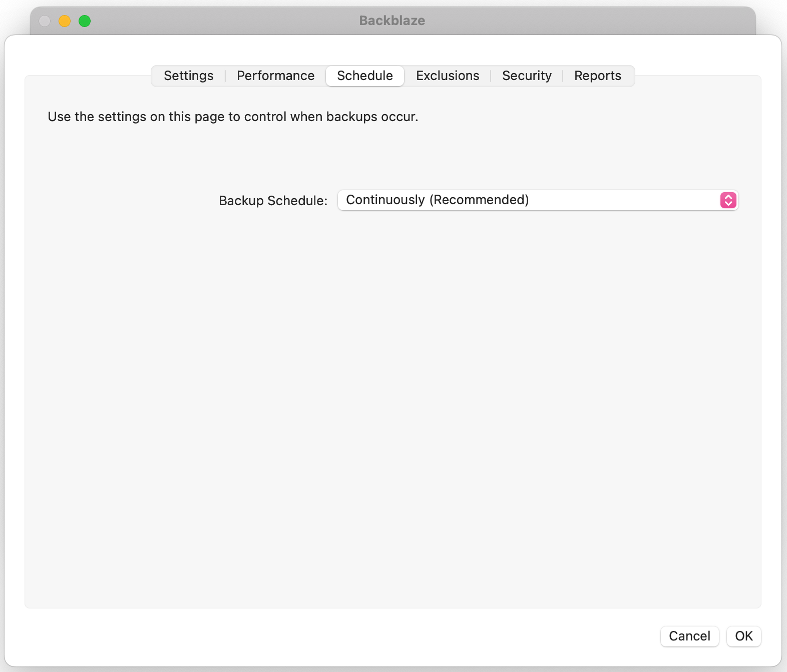Click the pink dropdown arrows icon
Image resolution: width=787 pixels, height=672 pixels.
[728, 200]
